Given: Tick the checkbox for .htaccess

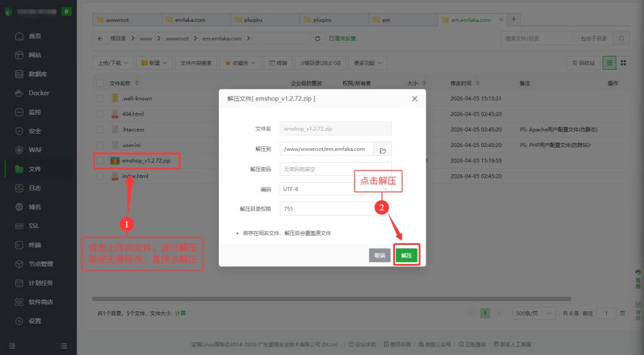Looking at the screenshot, I should point(100,129).
